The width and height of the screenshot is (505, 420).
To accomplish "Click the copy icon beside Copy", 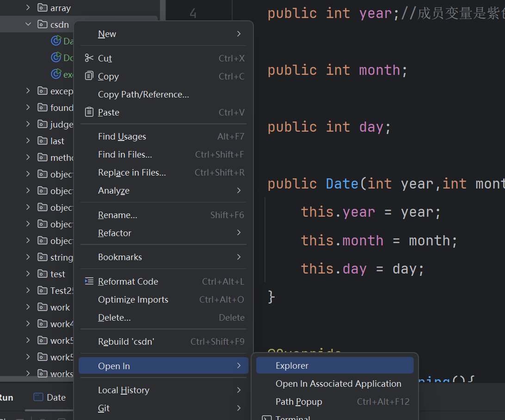I will 89,76.
